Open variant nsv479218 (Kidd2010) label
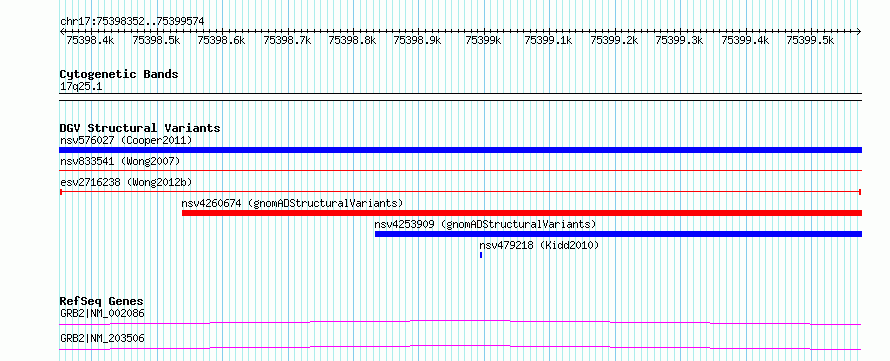 [539, 246]
